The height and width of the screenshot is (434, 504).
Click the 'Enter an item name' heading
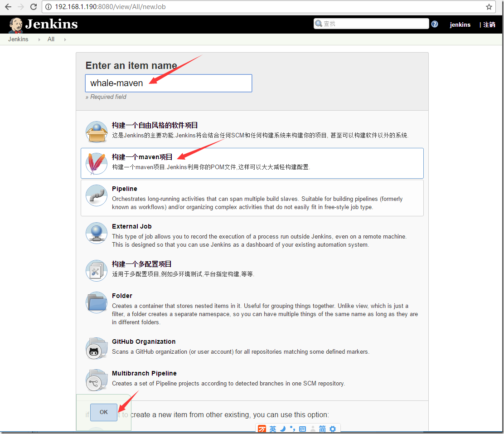(131, 66)
